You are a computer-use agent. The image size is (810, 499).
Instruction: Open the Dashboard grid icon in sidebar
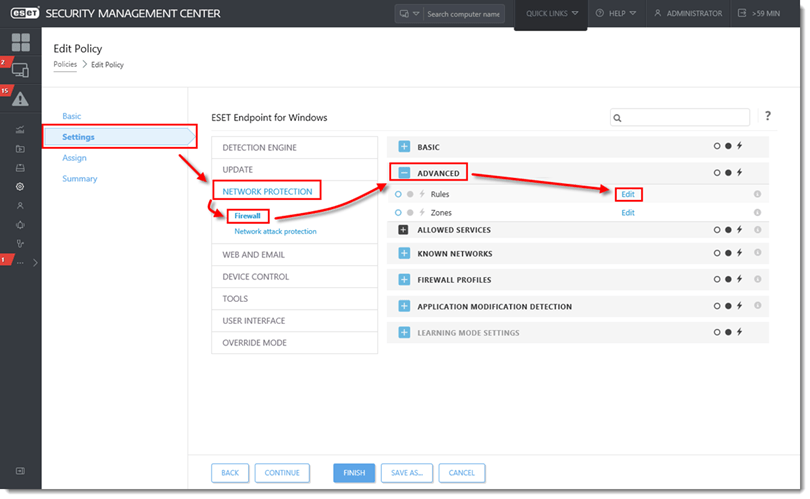21,42
